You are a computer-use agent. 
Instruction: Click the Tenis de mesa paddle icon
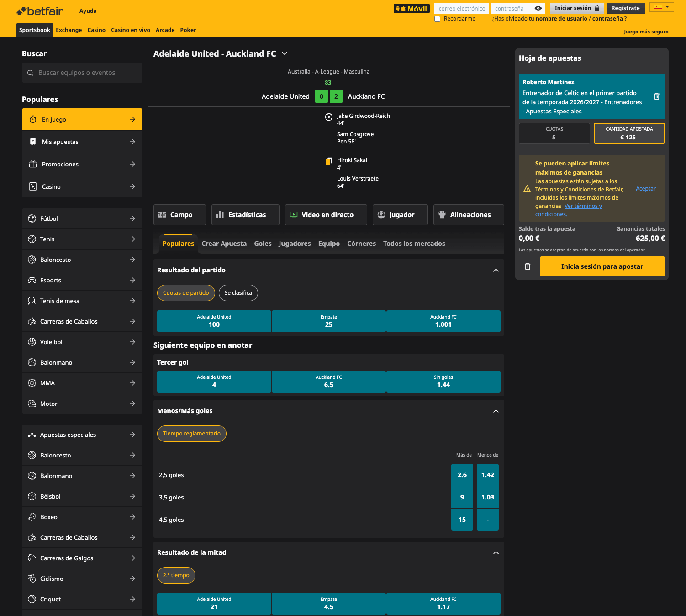tap(32, 301)
